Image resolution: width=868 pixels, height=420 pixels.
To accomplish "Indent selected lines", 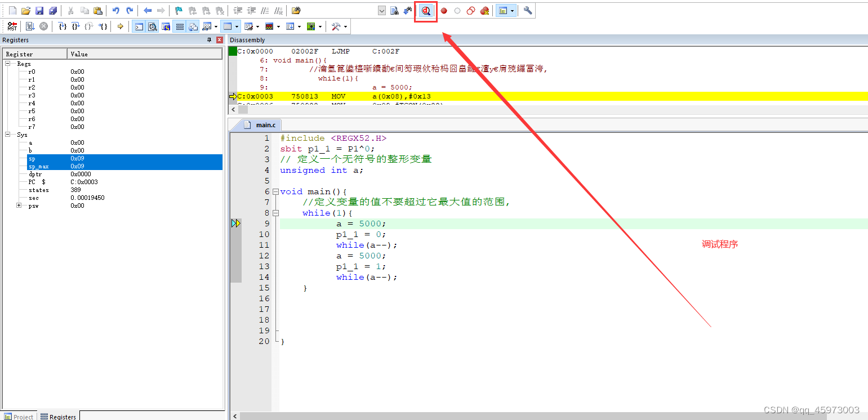I will tap(238, 10).
